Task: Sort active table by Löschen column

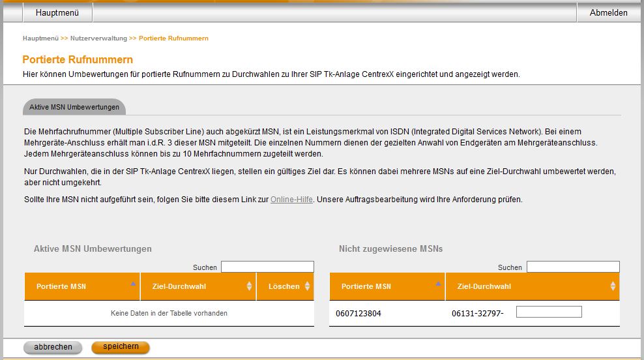Action: 285,286
